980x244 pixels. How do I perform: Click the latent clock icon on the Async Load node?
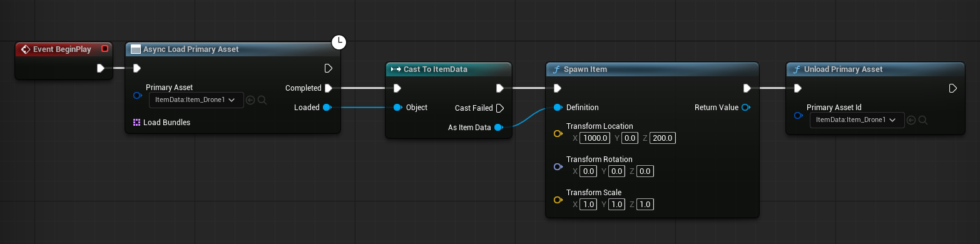click(339, 43)
